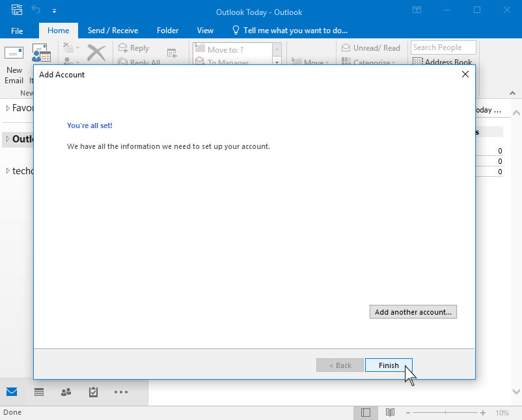
Task: Open the Tasks view icon
Action: tap(93, 392)
